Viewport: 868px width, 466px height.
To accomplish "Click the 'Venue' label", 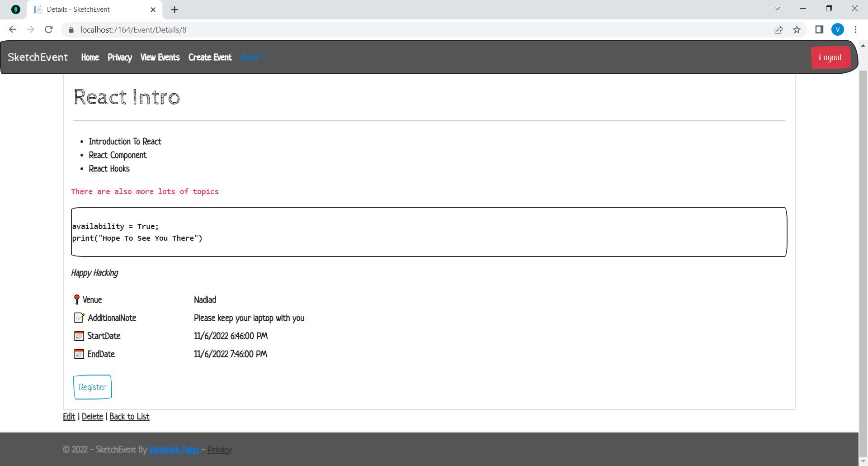I will pos(92,300).
